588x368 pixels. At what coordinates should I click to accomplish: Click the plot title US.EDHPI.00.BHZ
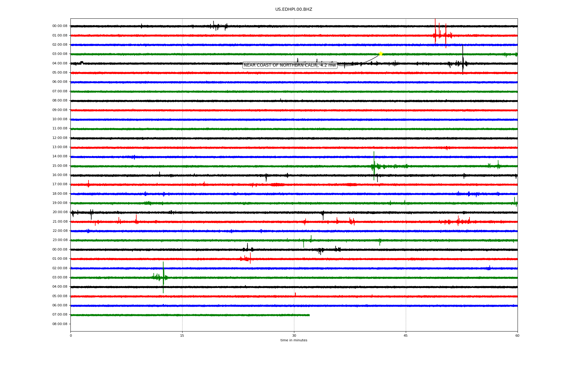coord(294,10)
